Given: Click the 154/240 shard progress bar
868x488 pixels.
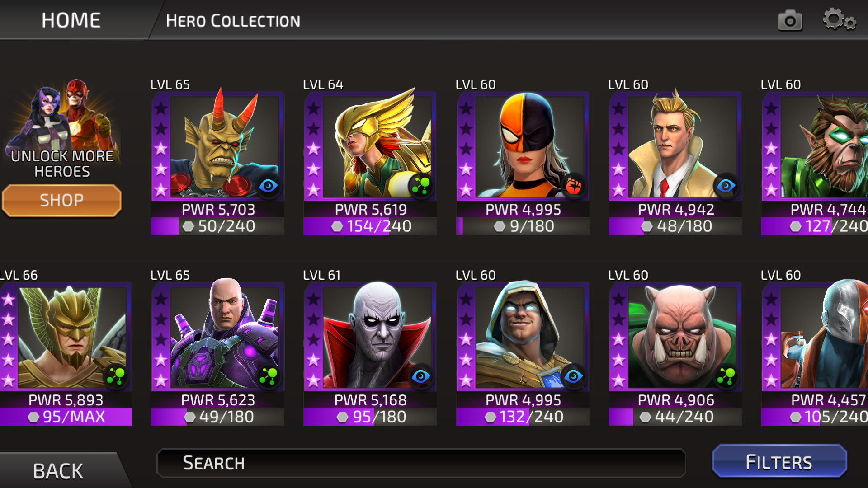Looking at the screenshot, I should (x=370, y=226).
